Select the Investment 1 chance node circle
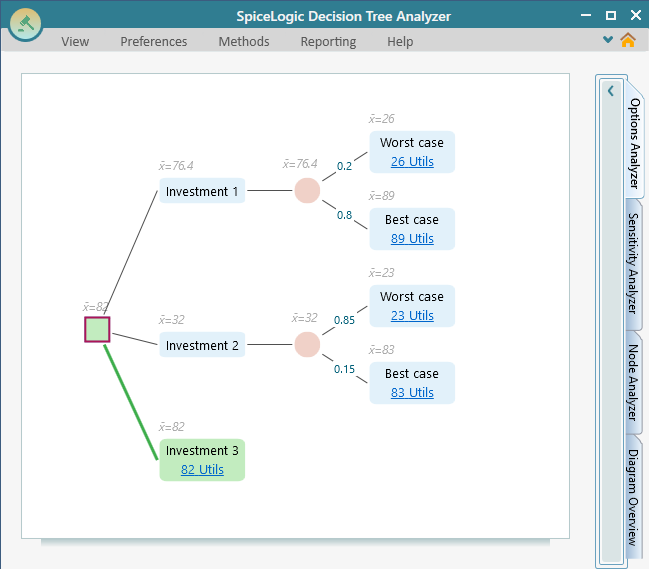 [x=307, y=191]
